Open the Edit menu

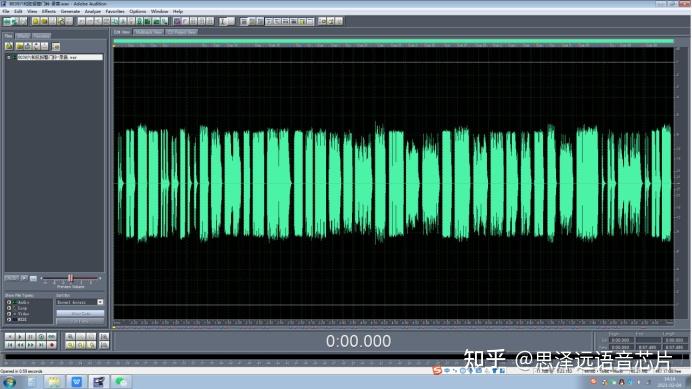[x=18, y=11]
